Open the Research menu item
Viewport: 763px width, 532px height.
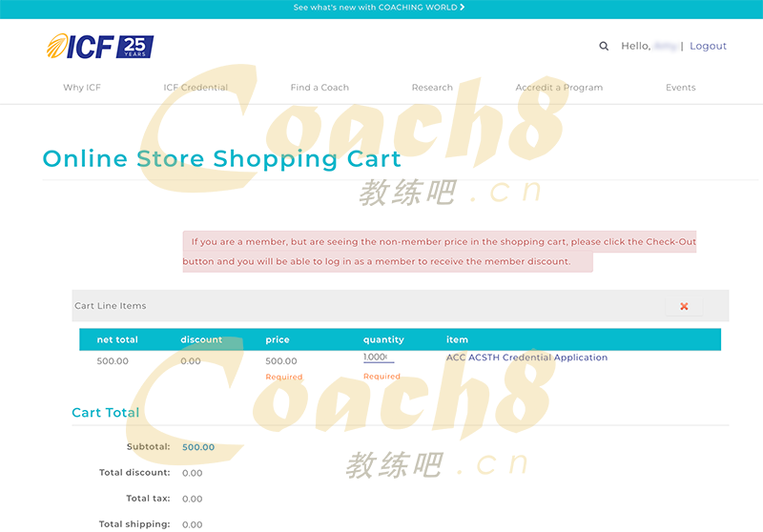click(432, 88)
